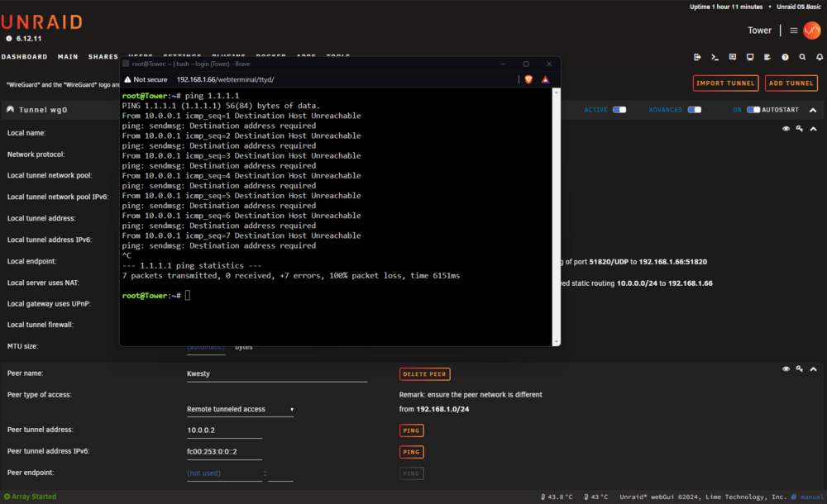Toggle the help question mark icon

click(x=785, y=57)
